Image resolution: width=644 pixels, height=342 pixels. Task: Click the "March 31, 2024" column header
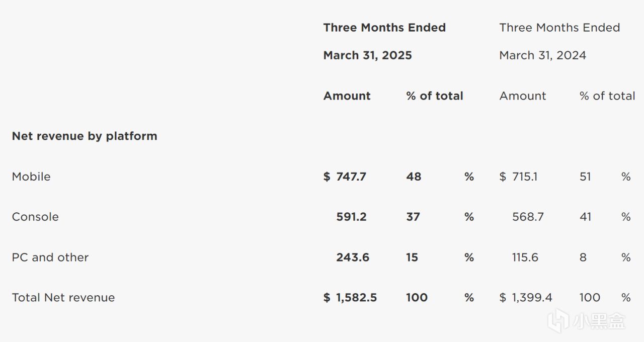pos(542,55)
